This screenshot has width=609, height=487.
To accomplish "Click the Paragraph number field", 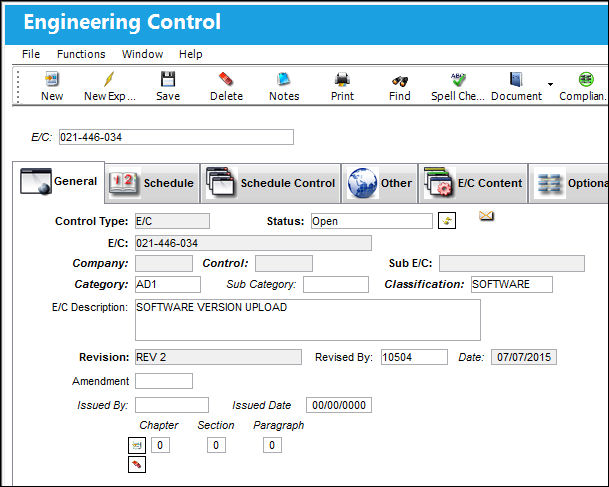I will click(272, 445).
